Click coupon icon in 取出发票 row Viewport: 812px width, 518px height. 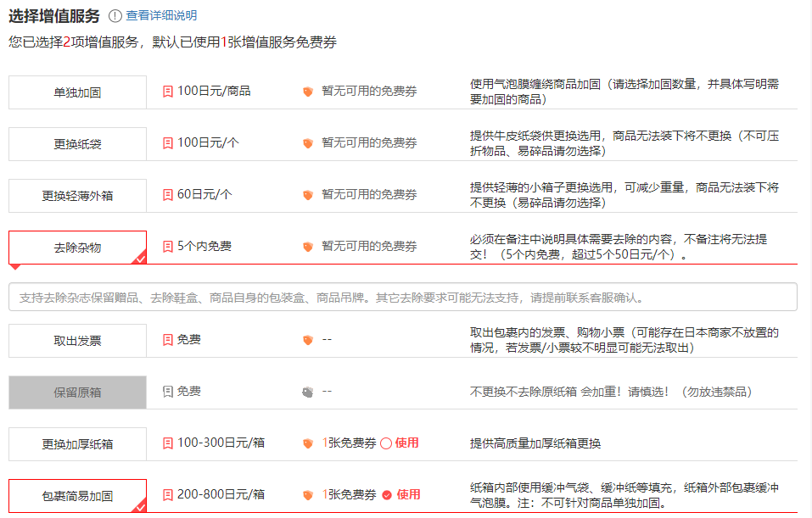pyautogui.click(x=308, y=340)
